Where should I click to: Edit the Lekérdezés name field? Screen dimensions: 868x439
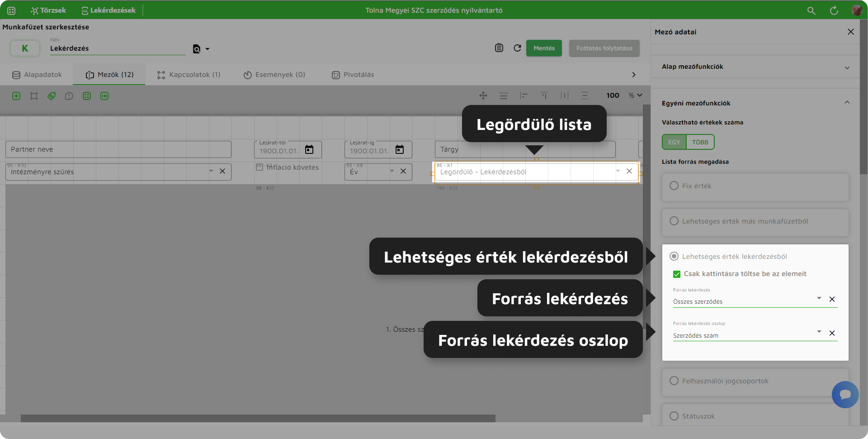tap(118, 48)
